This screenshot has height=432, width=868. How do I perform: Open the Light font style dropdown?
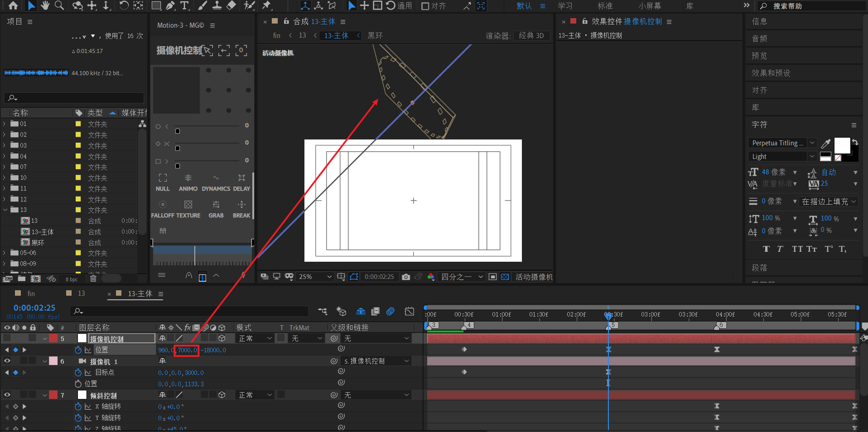point(782,157)
